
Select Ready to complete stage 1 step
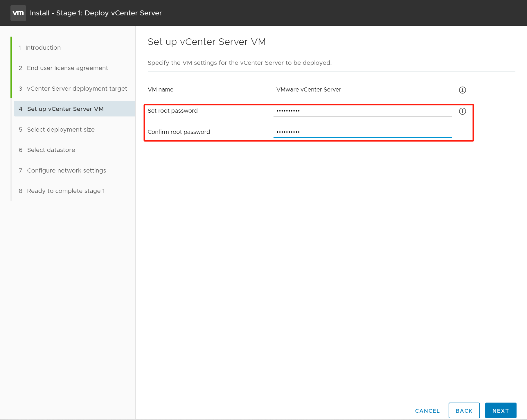click(66, 191)
